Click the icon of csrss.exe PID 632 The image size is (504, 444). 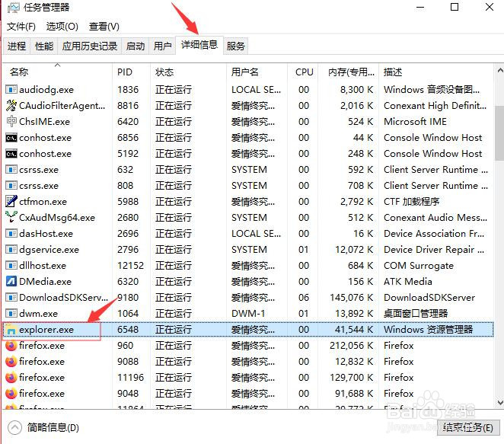[11, 169]
